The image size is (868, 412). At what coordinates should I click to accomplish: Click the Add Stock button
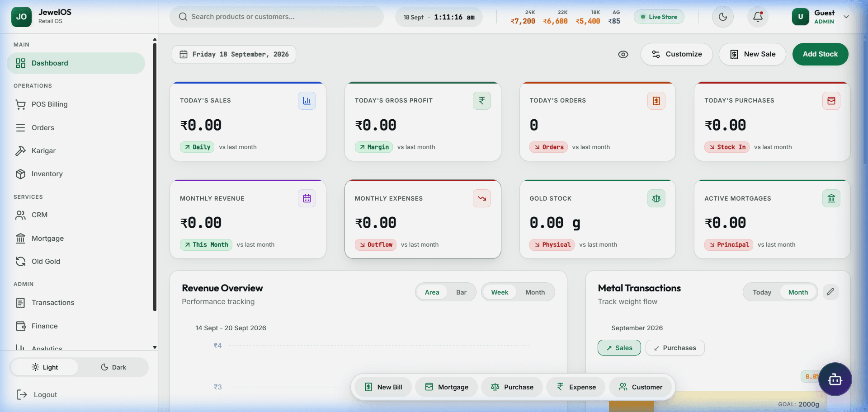pyautogui.click(x=820, y=54)
